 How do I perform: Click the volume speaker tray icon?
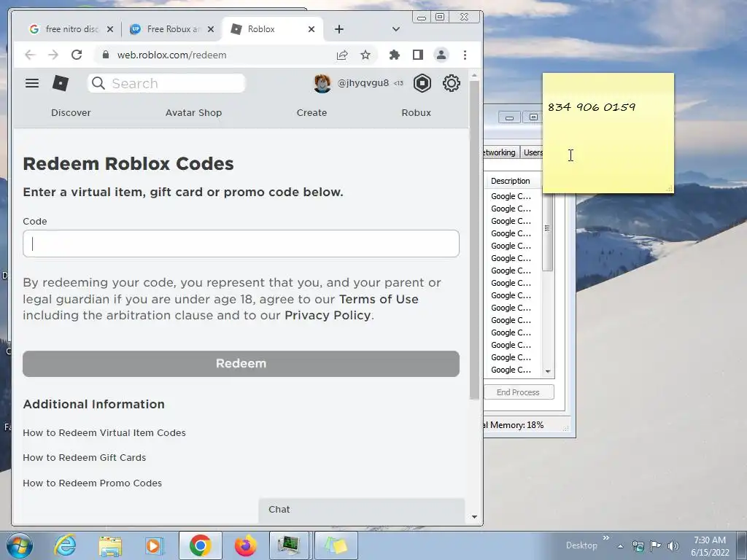coord(673,546)
